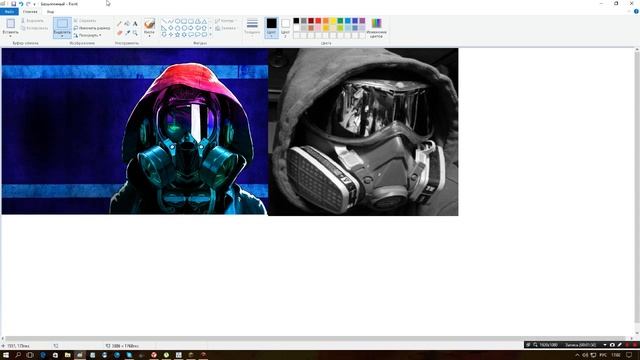Select the Color picker eyedropper tool
Screen dimensions: 640x360
coord(127,32)
